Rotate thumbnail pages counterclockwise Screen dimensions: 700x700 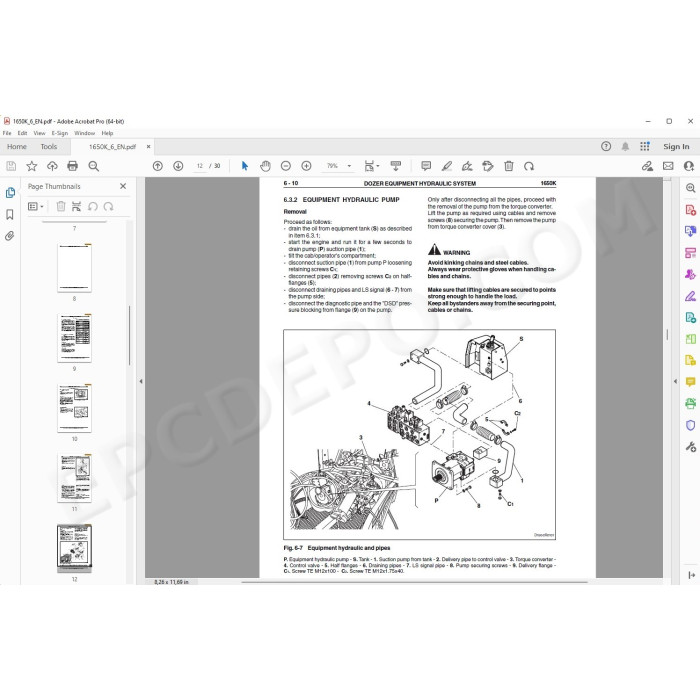tap(93, 206)
